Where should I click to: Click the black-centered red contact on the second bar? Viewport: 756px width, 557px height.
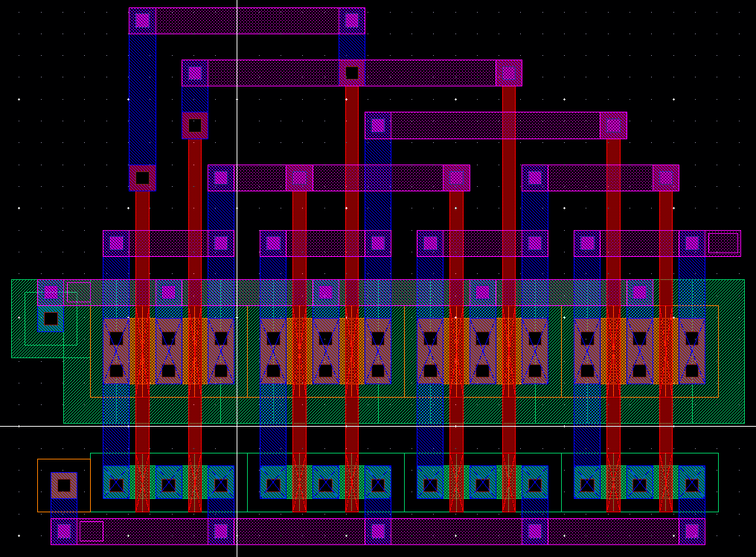coord(352,73)
